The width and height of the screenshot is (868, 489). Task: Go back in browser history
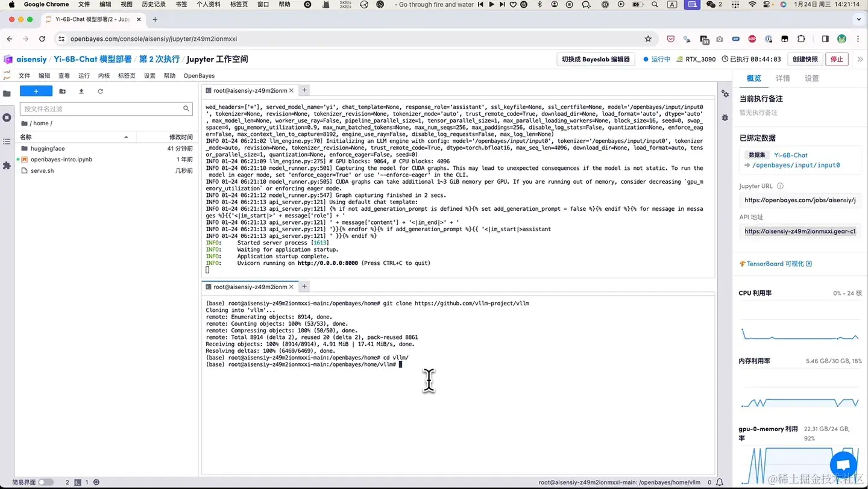(10, 39)
